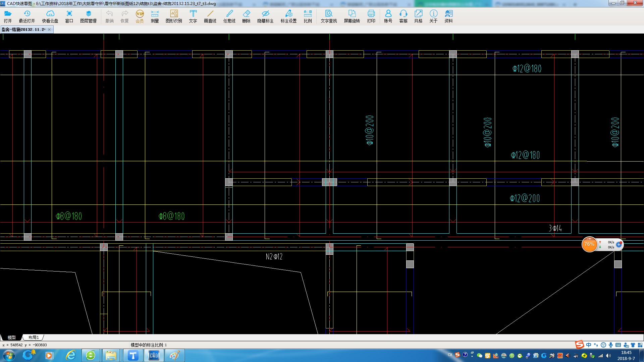The image size is (644, 362).
Task: Open 标注设置 annotation settings
Action: (288, 16)
